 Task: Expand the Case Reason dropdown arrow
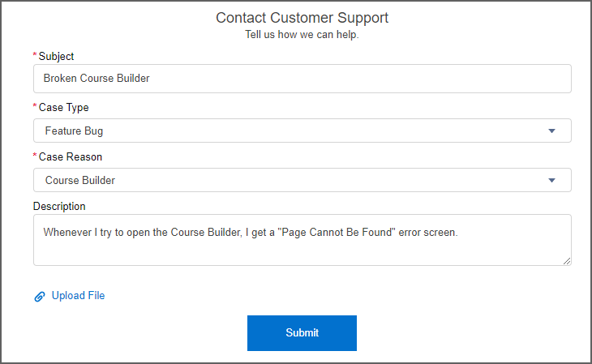[x=551, y=180]
